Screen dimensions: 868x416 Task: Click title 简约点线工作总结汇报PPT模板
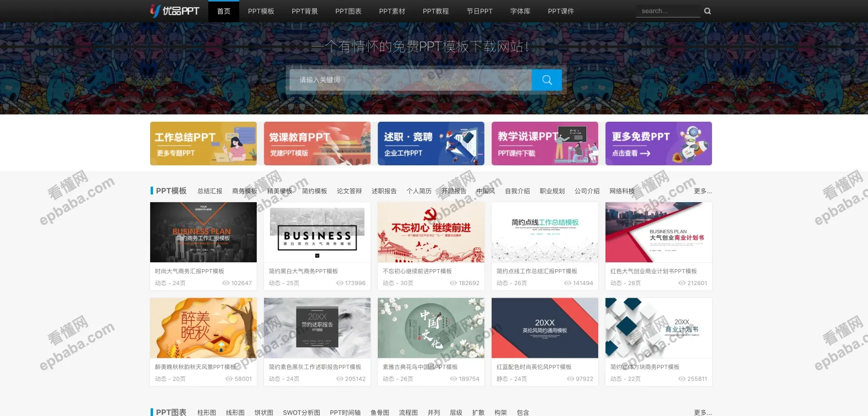pos(537,271)
